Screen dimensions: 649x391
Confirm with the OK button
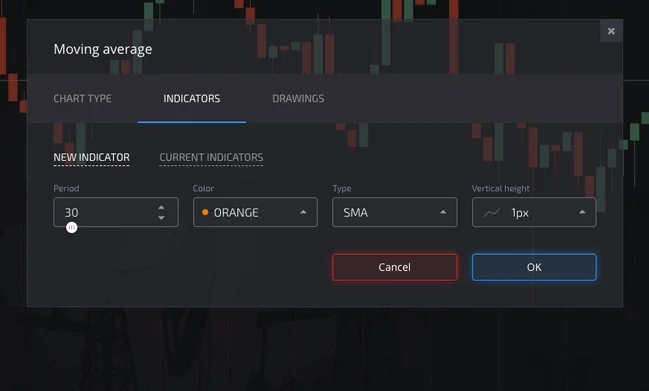coord(534,267)
